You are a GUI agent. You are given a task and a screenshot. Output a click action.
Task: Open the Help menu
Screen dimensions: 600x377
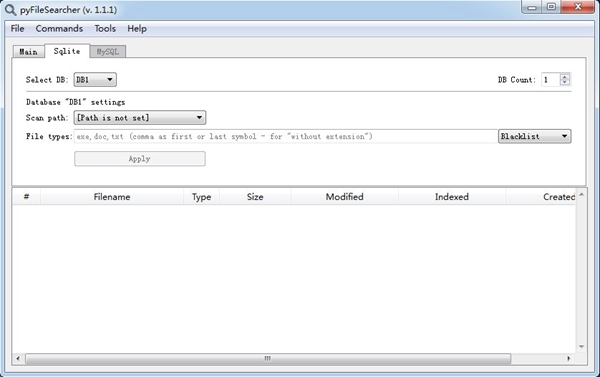coord(137,29)
